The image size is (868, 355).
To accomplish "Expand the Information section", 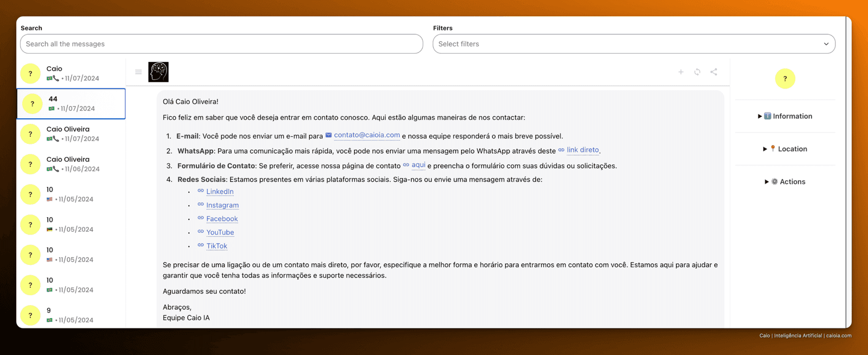I will [x=785, y=116].
